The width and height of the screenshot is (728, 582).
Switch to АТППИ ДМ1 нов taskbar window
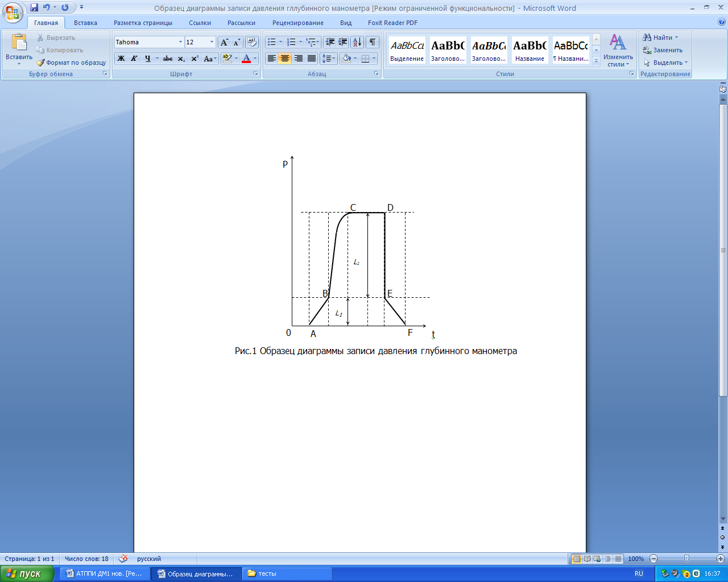(x=105, y=573)
